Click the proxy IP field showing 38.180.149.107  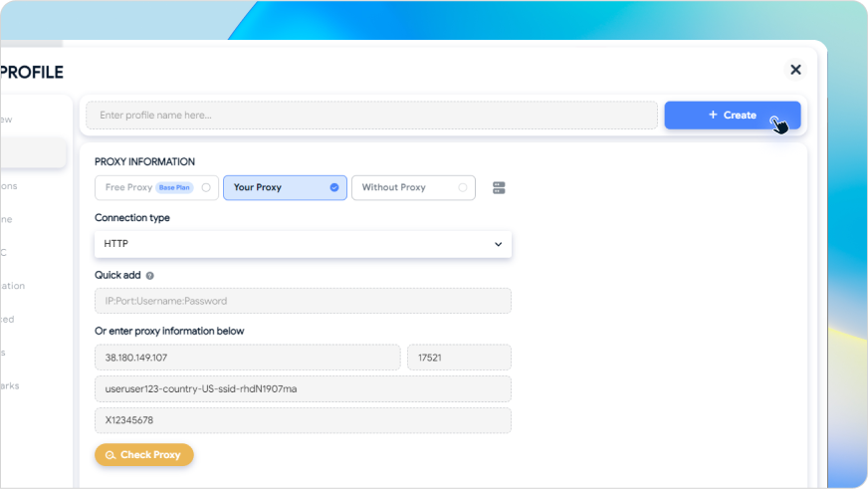[x=248, y=358]
